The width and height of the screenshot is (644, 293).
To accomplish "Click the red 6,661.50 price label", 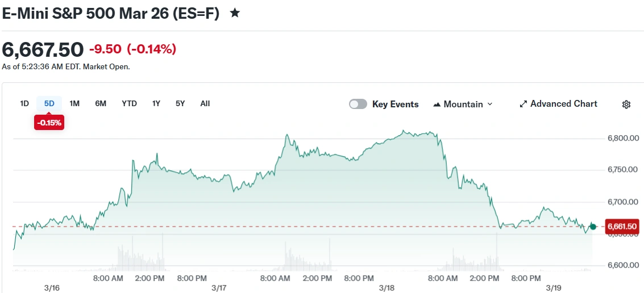I will pyautogui.click(x=623, y=227).
